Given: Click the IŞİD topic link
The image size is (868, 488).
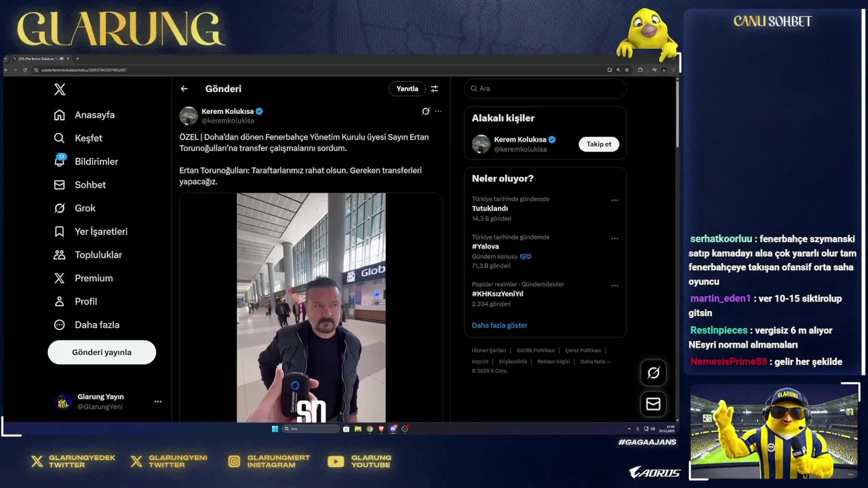Looking at the screenshot, I should [x=526, y=256].
